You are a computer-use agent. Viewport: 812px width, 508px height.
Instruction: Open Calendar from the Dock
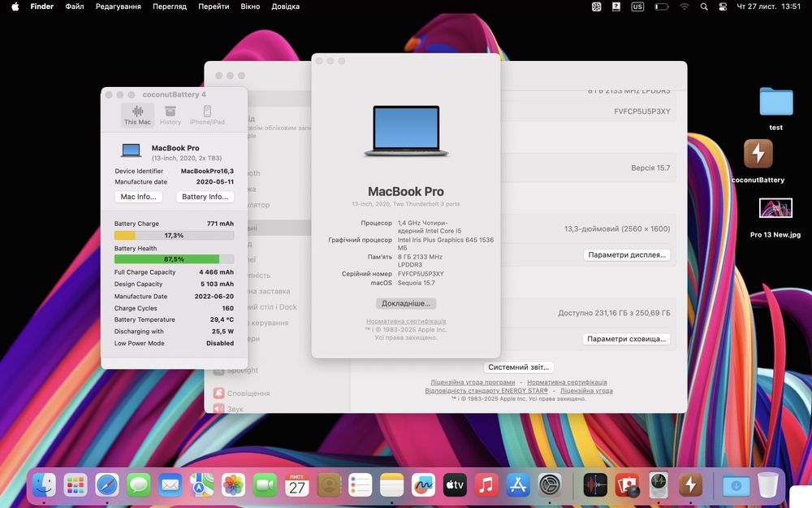[296, 485]
